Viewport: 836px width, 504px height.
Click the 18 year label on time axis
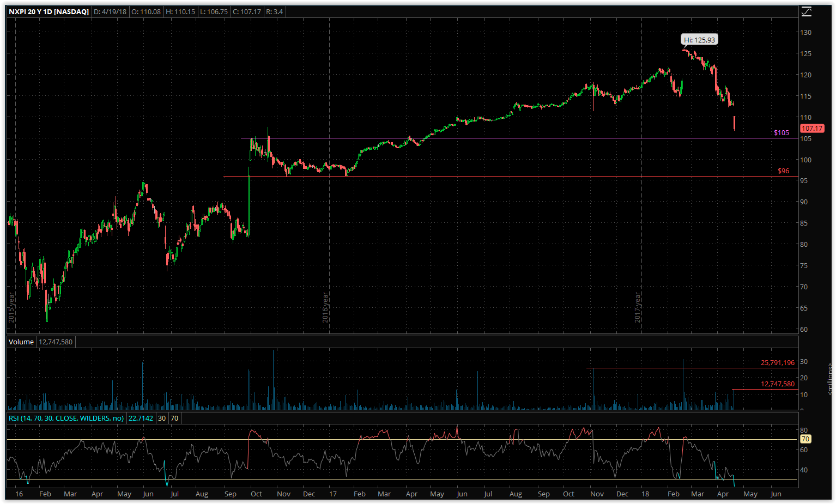tap(645, 494)
